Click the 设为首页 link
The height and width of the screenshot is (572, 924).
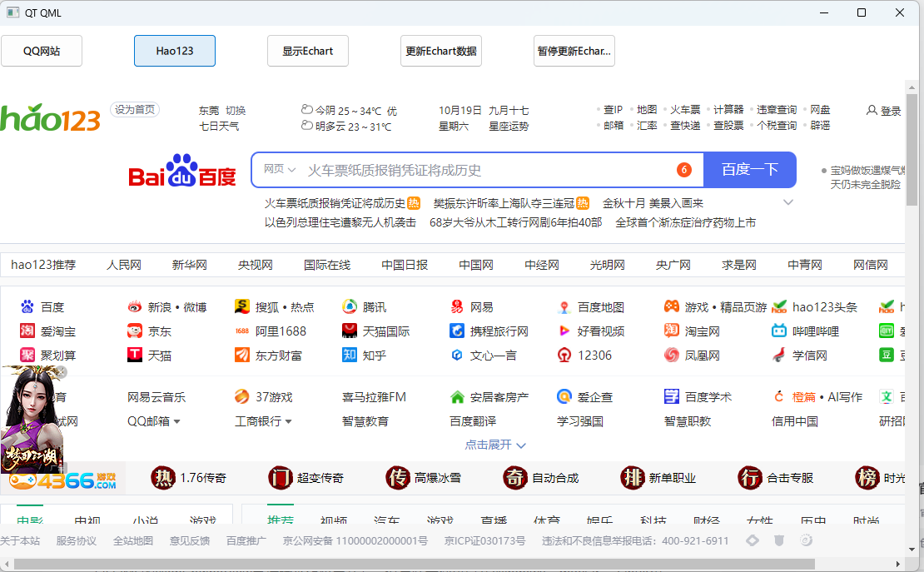point(135,109)
